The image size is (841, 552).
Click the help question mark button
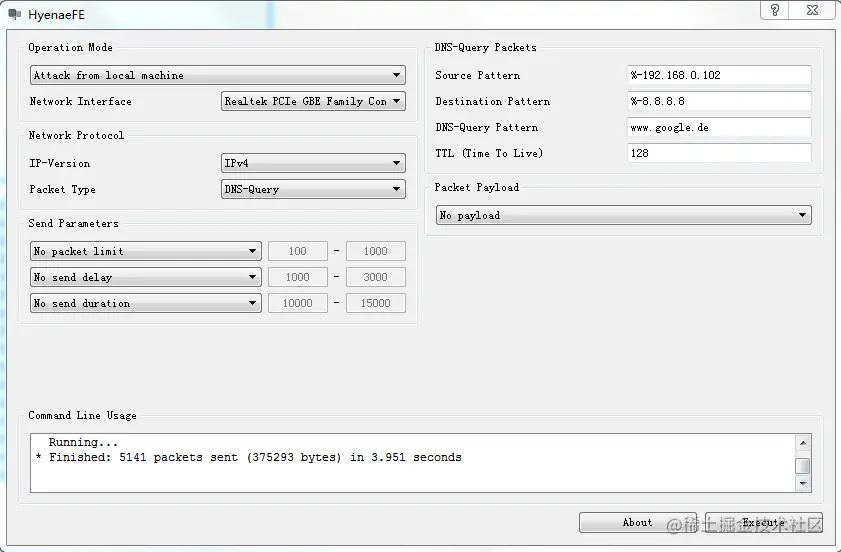point(774,10)
